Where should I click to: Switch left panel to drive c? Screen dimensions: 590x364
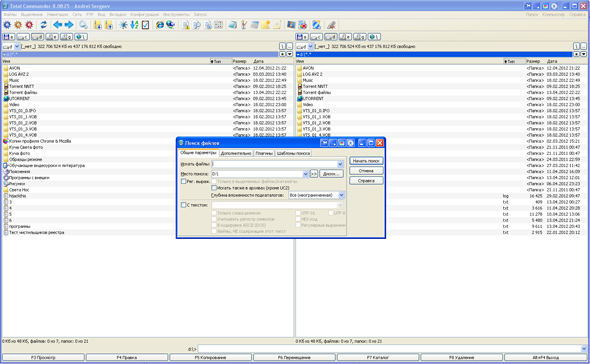pyautogui.click(x=23, y=37)
